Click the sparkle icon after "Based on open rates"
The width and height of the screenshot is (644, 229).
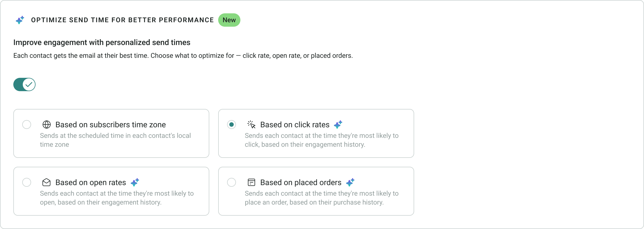tap(135, 182)
